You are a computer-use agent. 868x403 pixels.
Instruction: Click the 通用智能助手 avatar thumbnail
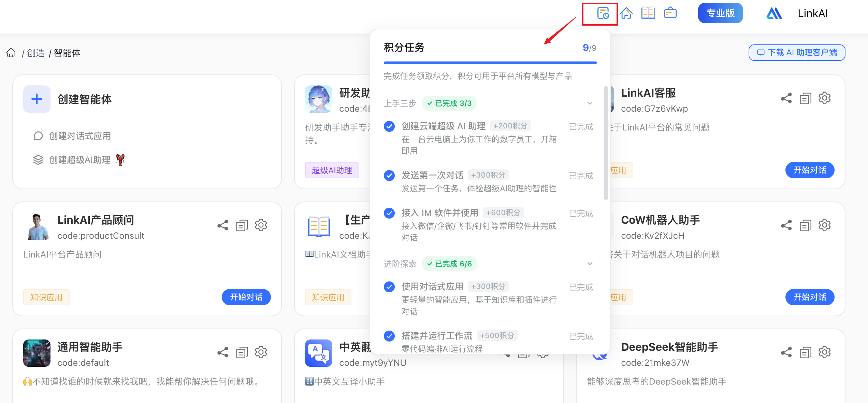[37, 353]
